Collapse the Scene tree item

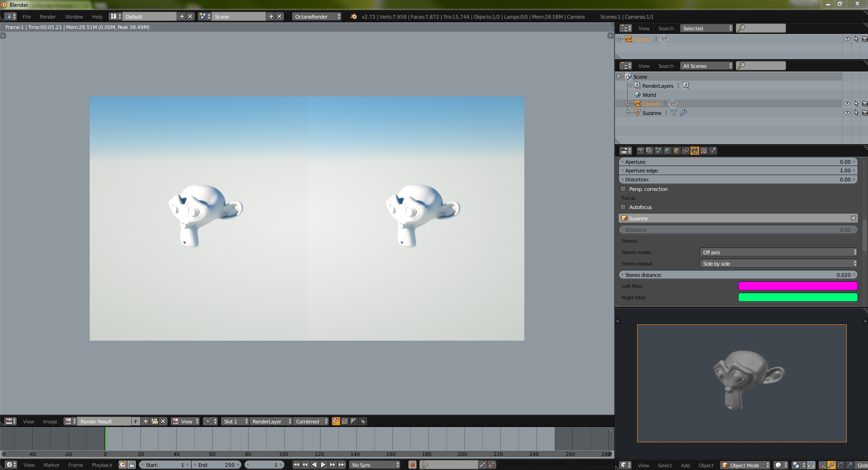(619, 76)
